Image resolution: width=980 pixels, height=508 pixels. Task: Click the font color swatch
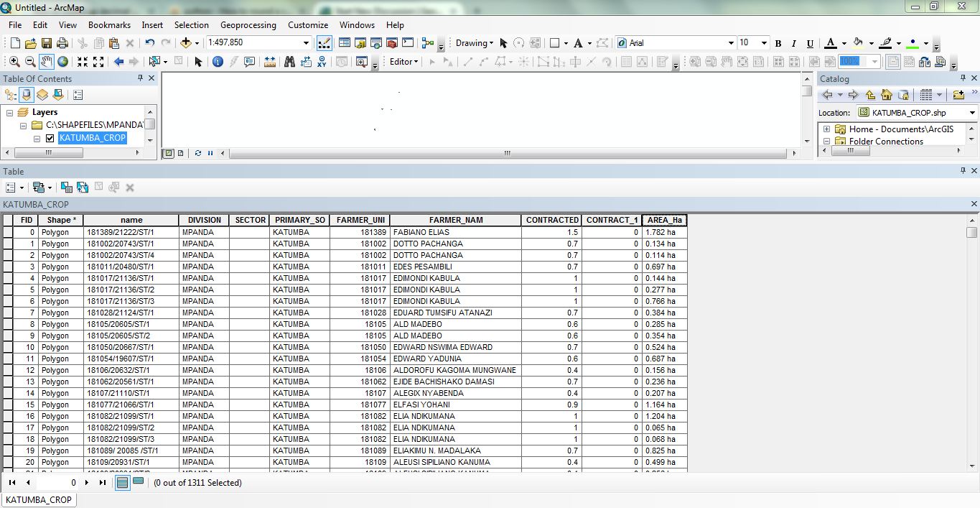(830, 43)
